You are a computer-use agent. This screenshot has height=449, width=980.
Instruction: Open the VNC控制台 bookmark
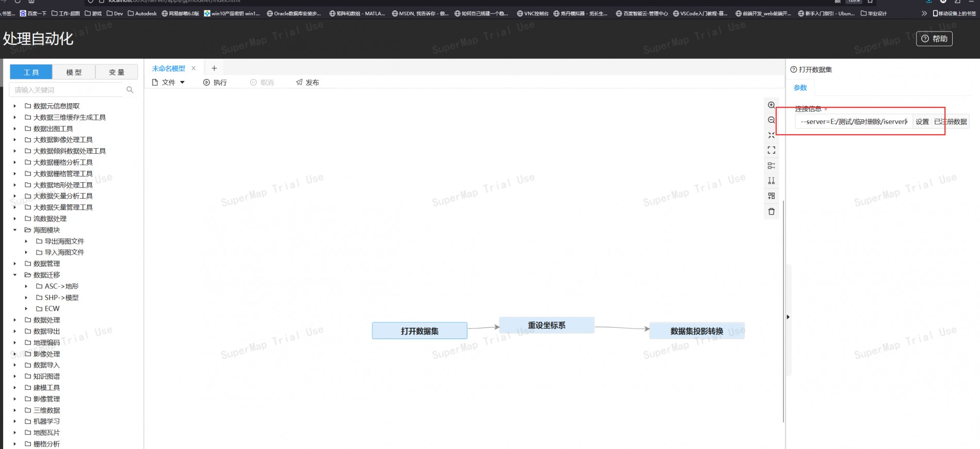[533, 13]
